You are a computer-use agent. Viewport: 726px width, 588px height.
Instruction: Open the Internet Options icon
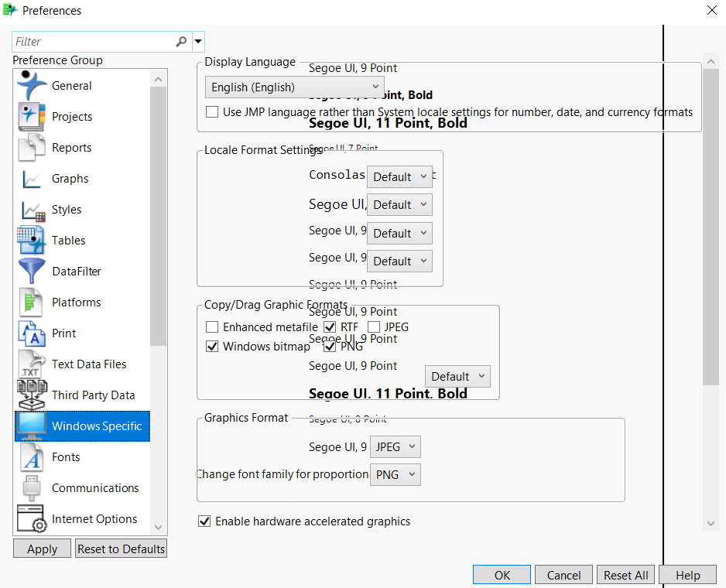pos(33,519)
